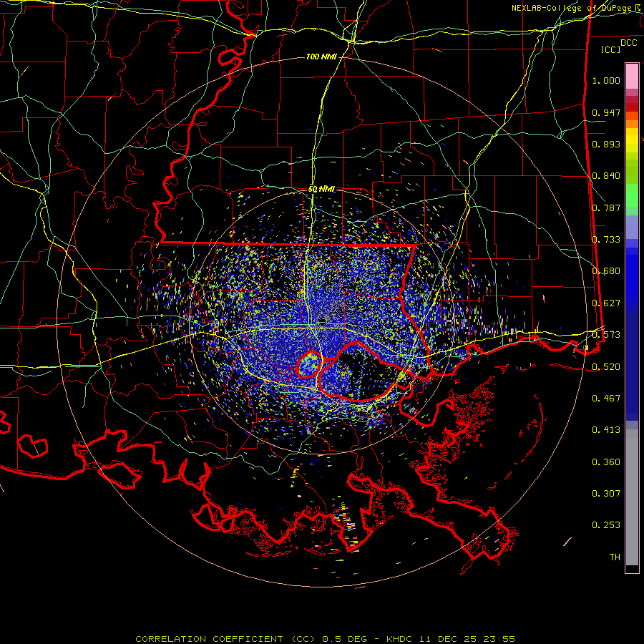Pick the bright green color band in legend

(632, 195)
